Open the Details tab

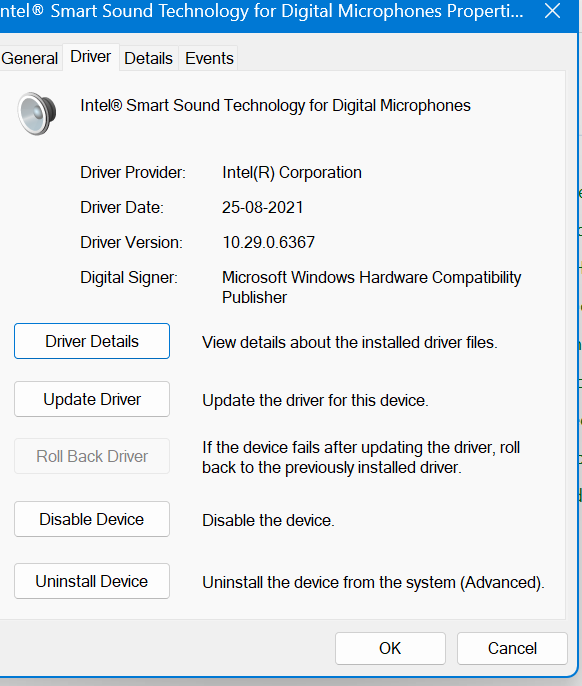pos(148,58)
